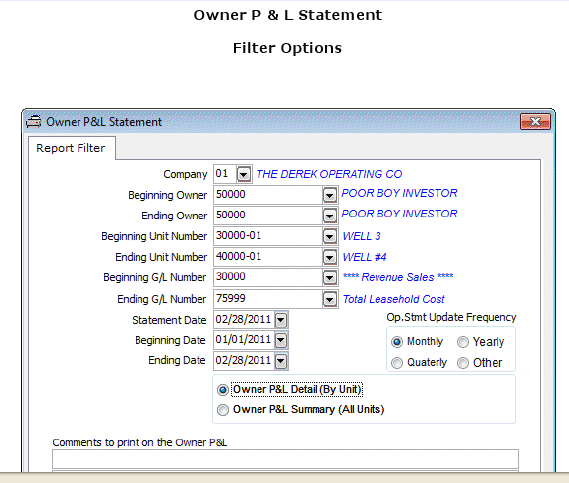Screen dimensions: 569x483
Task: Open the Ending Date calendar picker
Action: pyautogui.click(x=281, y=361)
